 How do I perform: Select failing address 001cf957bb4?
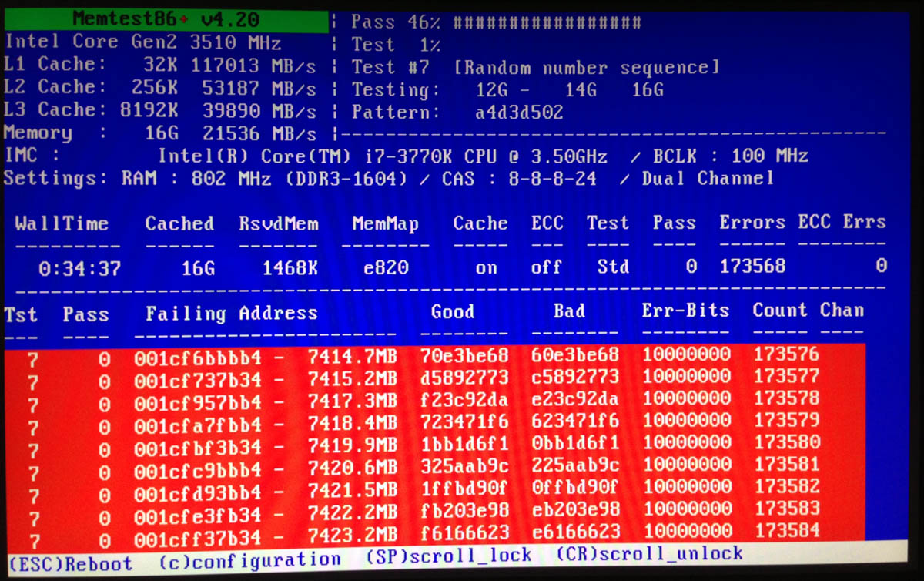(x=198, y=403)
